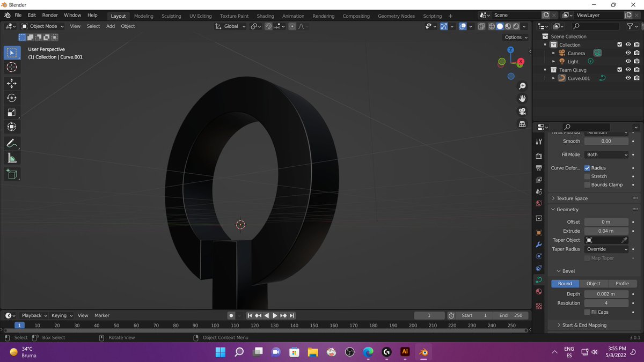Toggle viewport overlays button
This screenshot has height=362, width=644.
(x=463, y=26)
